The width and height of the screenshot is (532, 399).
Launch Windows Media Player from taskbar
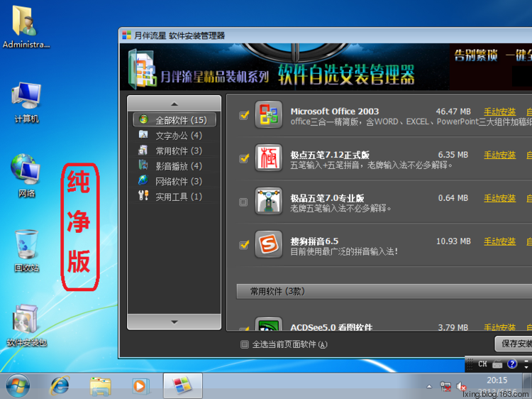140,386
